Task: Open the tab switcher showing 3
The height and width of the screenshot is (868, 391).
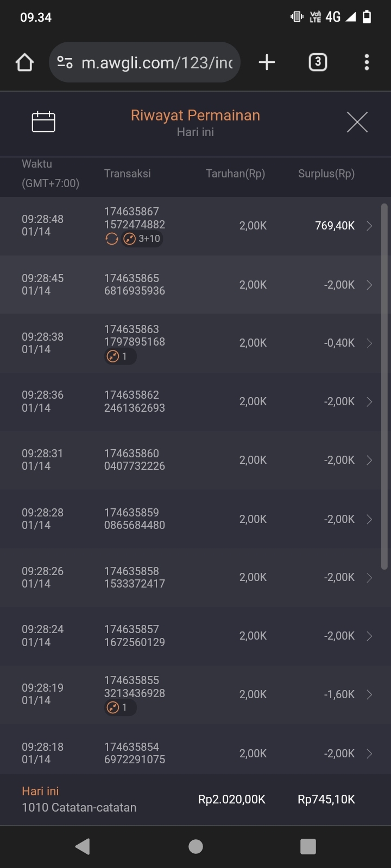Action: pyautogui.click(x=318, y=62)
